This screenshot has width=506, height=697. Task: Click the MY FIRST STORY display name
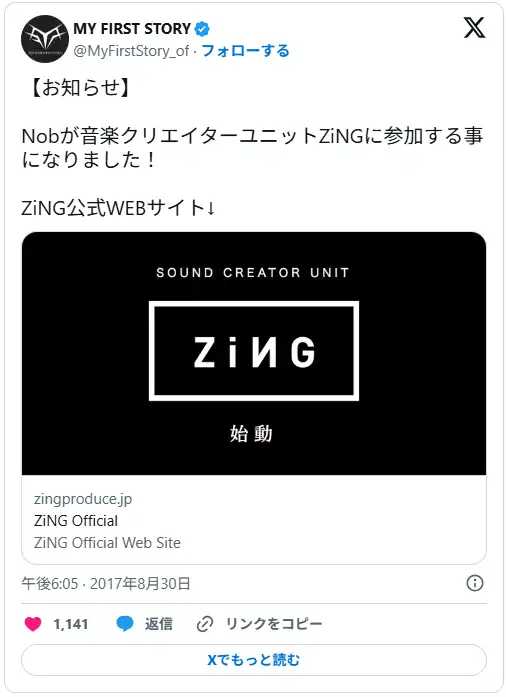[x=132, y=29]
